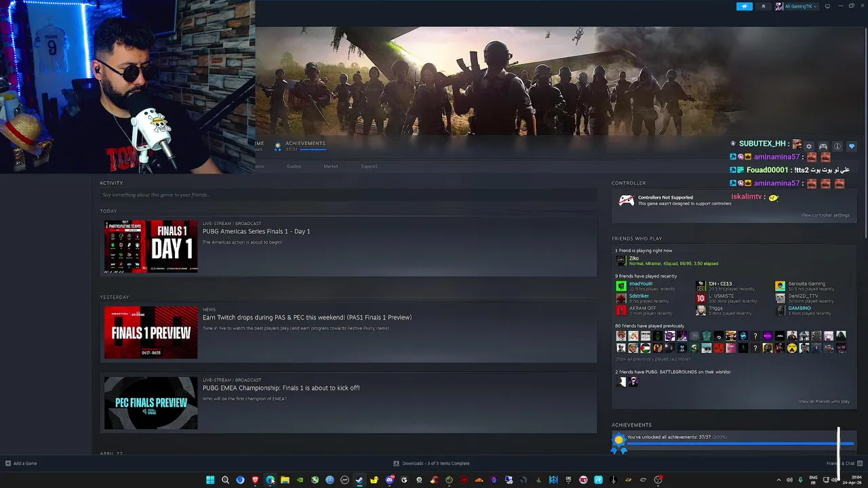The image size is (868, 488).
Task: Open friend ImadYouRi profile
Action: tap(644, 286)
